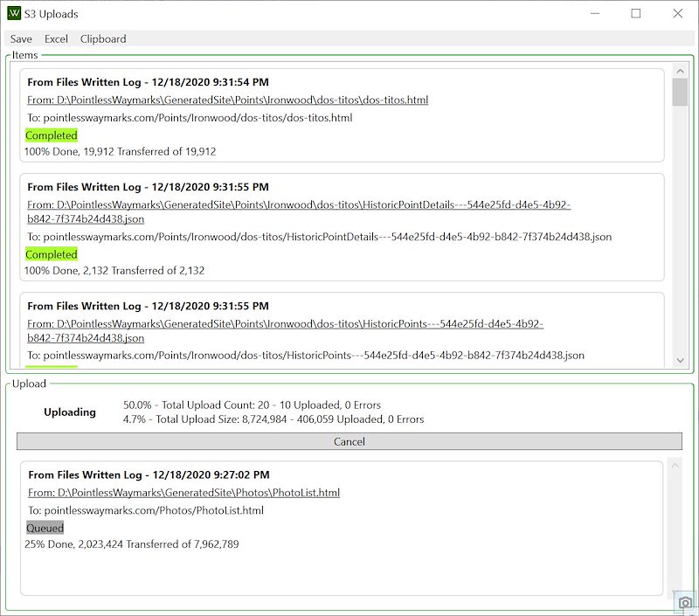Screen dimensions: 699x616
Task: Select the Completed status on HistoricPointDetails item
Action: 52,254
